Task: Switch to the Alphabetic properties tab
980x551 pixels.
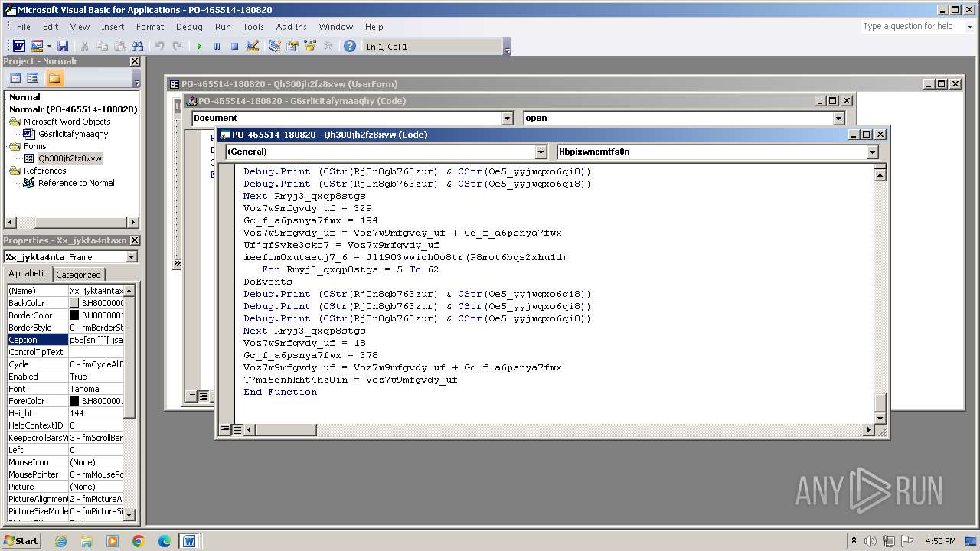Action: point(28,274)
